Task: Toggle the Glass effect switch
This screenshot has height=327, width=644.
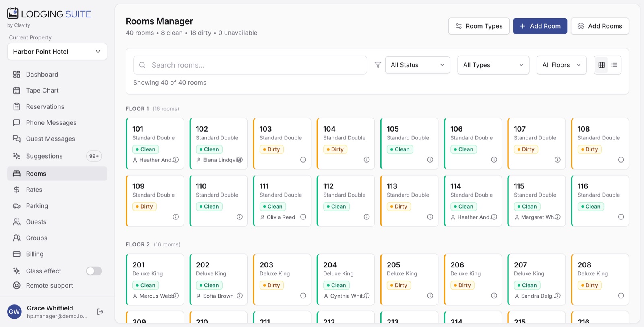Action: (94, 271)
